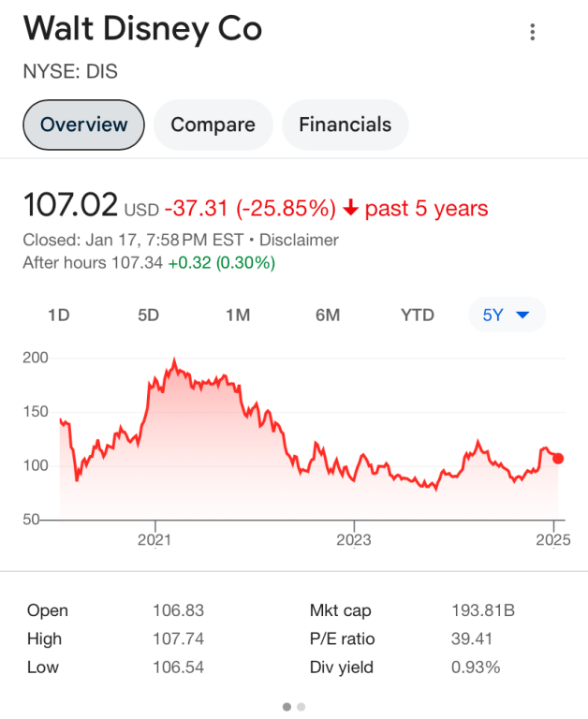Switch to the Compare tab

213,125
